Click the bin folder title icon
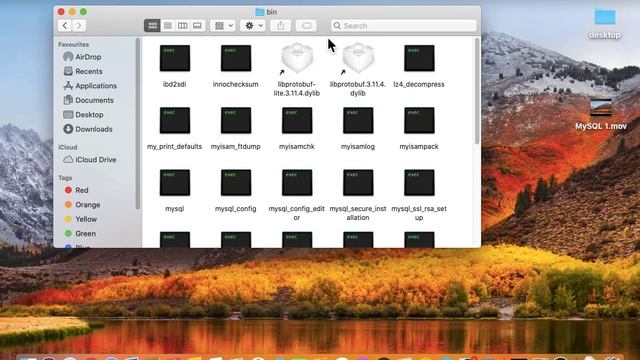Image resolution: width=640 pixels, height=360 pixels. [260, 12]
